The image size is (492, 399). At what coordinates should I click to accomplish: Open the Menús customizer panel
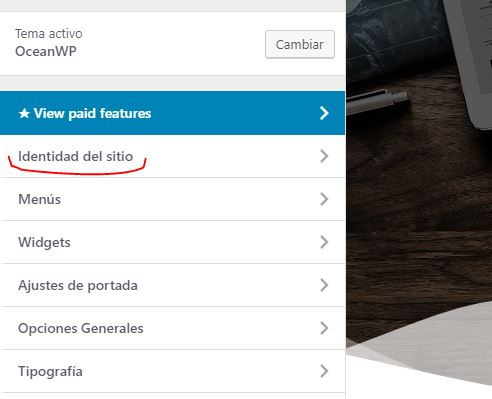coord(172,199)
